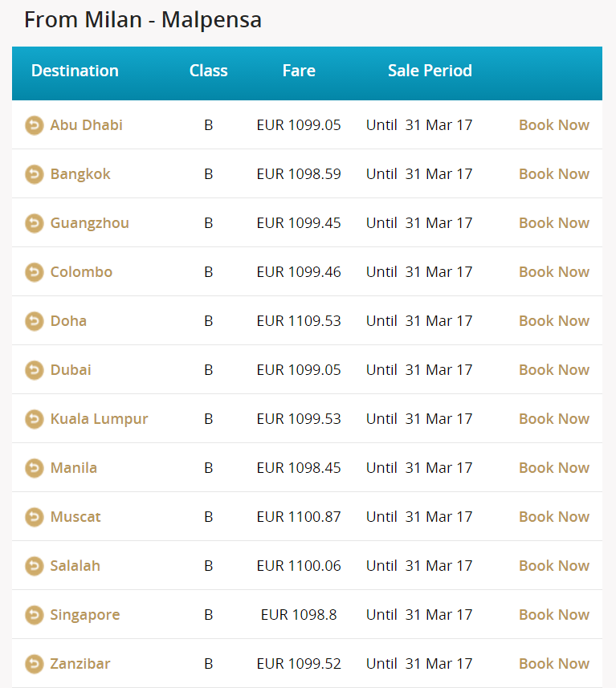
Task: Select the round icon beside Zanzibar
Action: point(35,664)
